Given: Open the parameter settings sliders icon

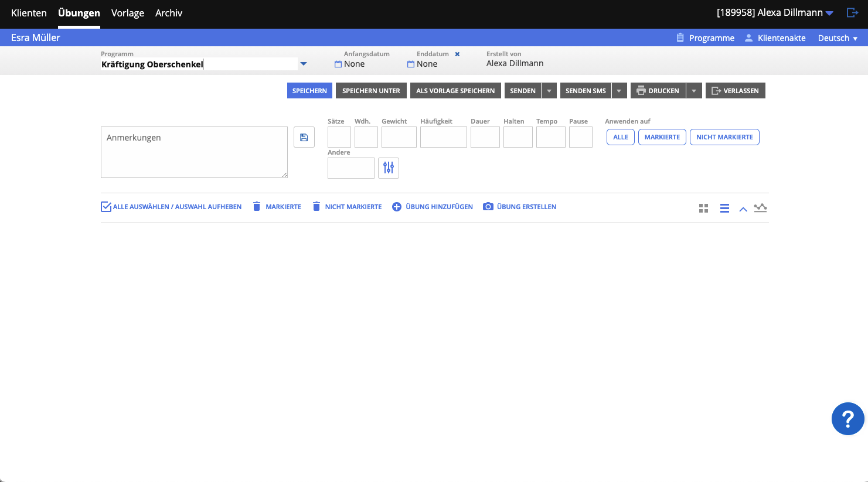Looking at the screenshot, I should pyautogui.click(x=388, y=168).
